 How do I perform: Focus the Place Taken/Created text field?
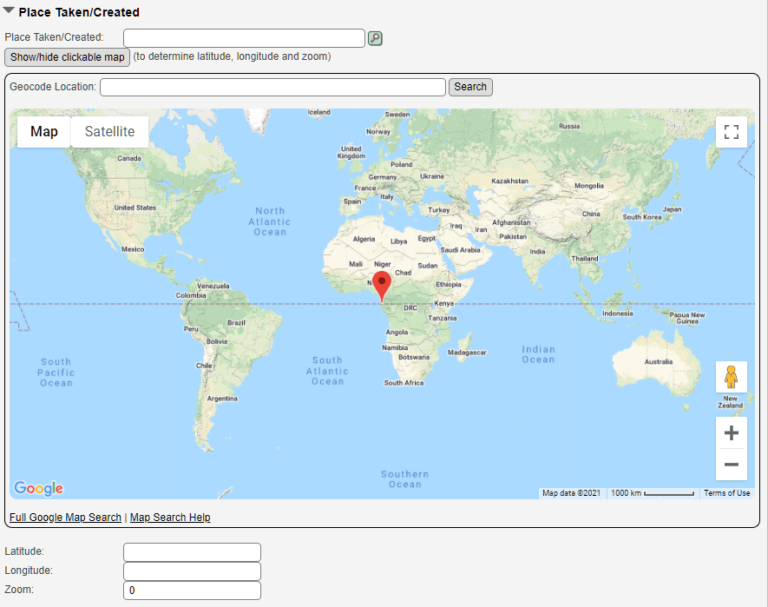[x=244, y=38]
